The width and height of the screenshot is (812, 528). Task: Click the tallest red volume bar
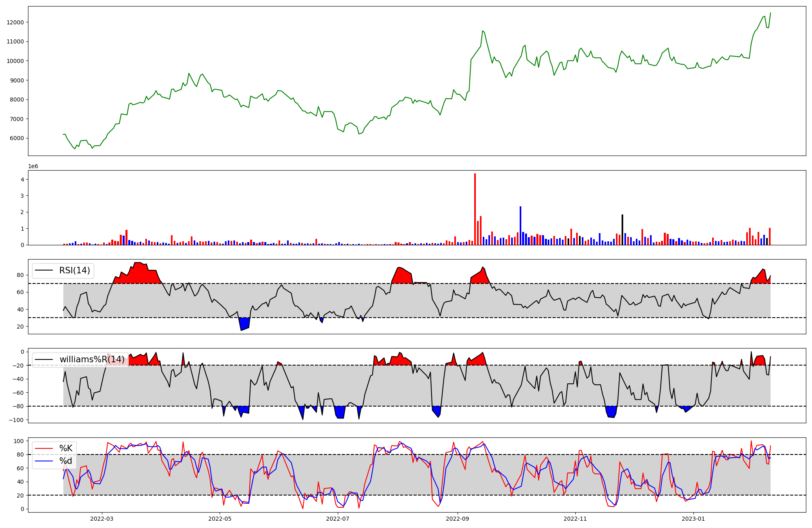click(x=475, y=209)
